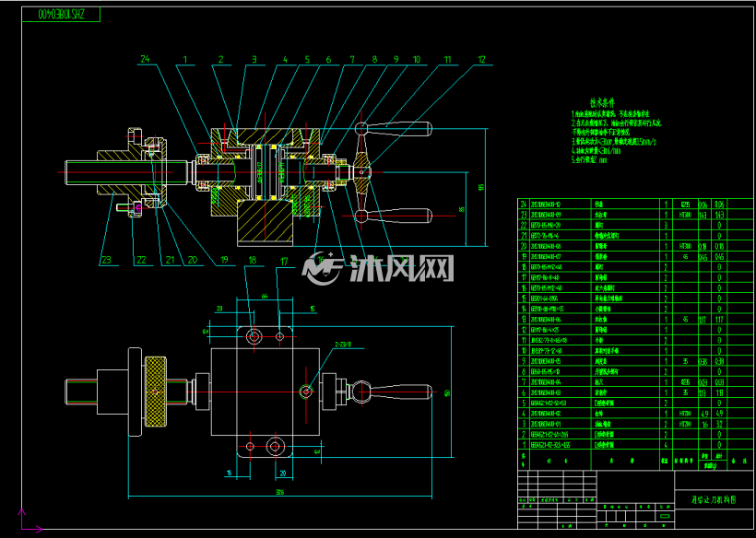Select item number "1" in the parts list
This screenshot has width=756, height=538.
(x=523, y=445)
